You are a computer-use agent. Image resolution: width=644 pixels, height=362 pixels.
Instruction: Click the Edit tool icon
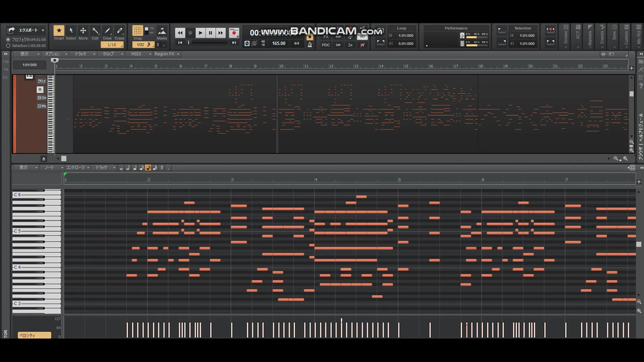[x=95, y=32]
